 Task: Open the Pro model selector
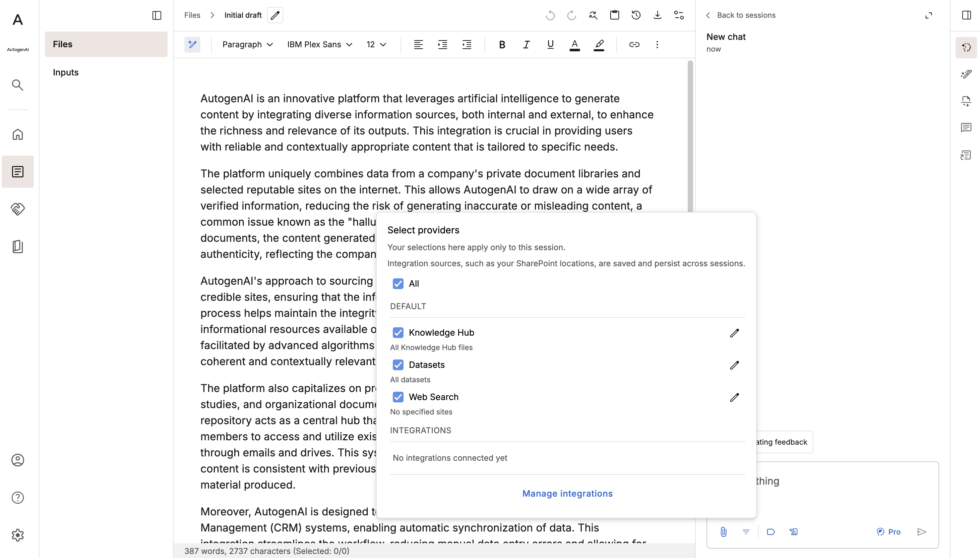[x=889, y=532]
